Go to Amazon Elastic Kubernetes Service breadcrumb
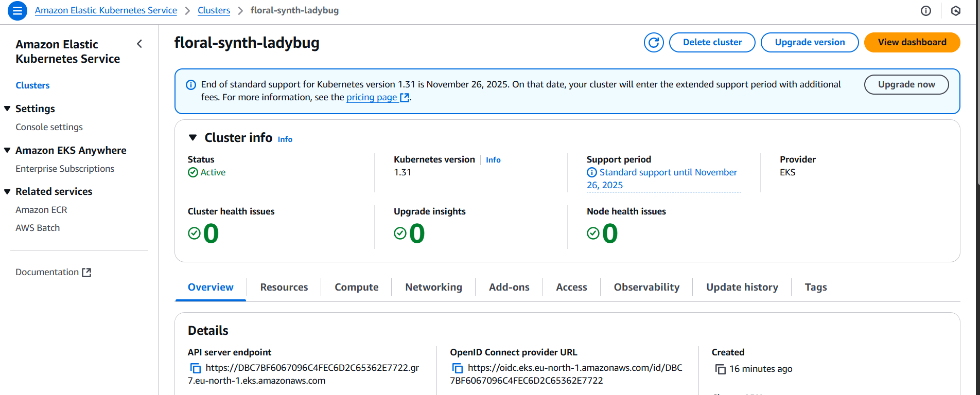Screen dimensions: 980x395 coord(106,10)
